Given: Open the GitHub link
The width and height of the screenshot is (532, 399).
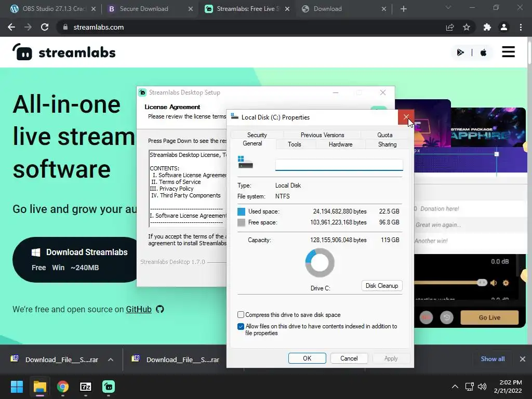Looking at the screenshot, I should click(138, 309).
